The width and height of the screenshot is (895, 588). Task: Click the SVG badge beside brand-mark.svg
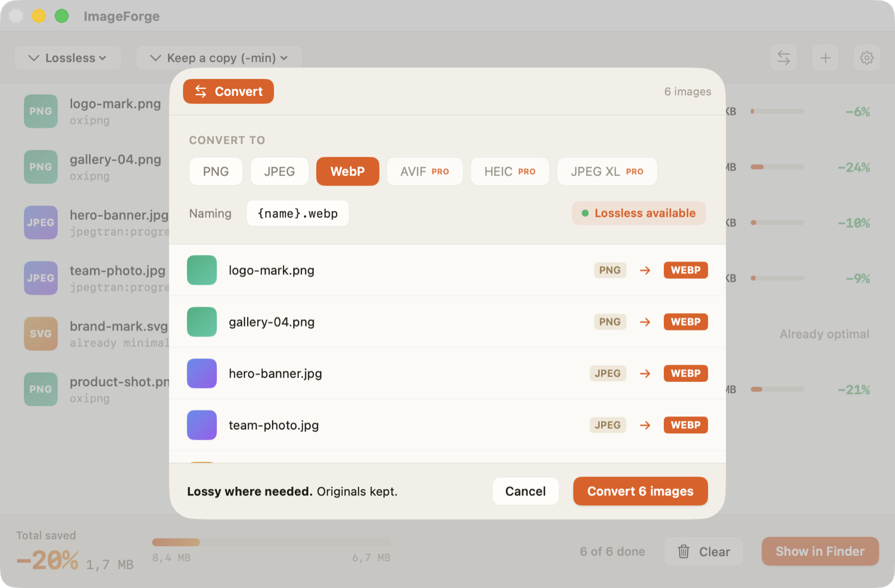(41, 334)
